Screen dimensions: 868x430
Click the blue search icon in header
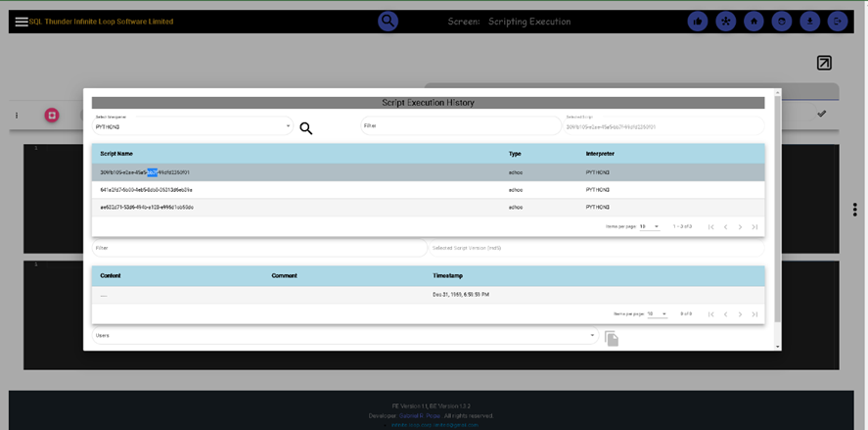(x=388, y=22)
